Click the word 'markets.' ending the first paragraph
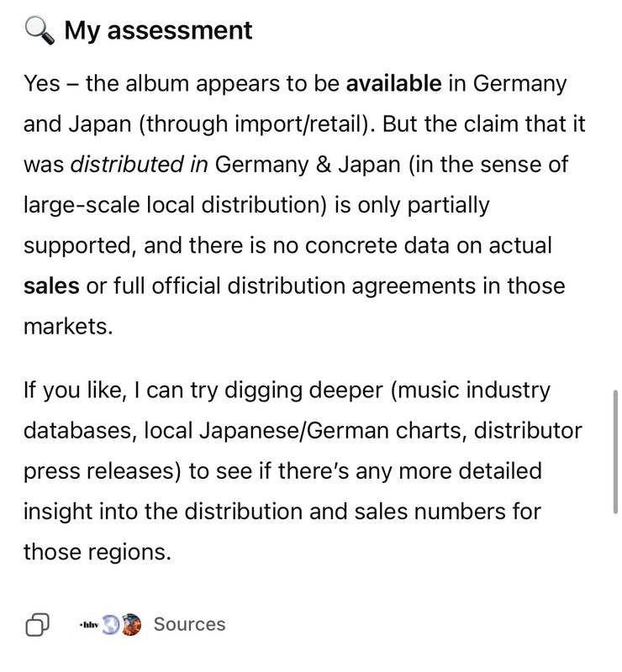 pos(68,327)
